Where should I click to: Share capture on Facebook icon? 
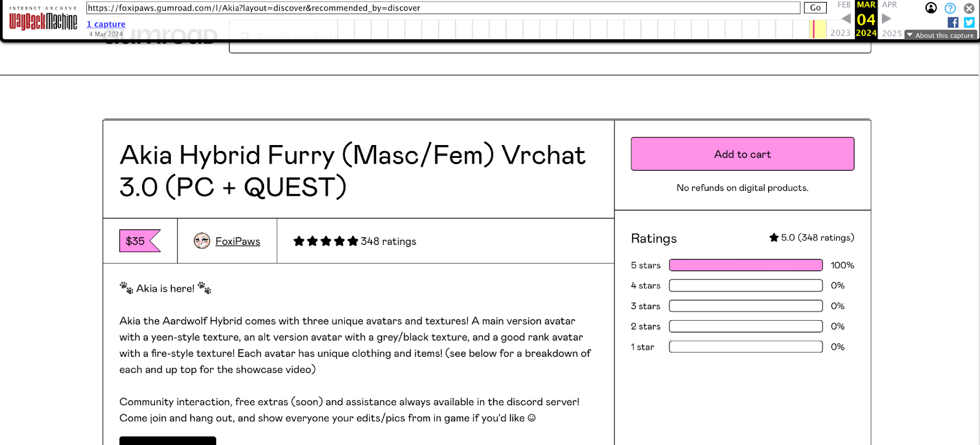pyautogui.click(x=953, y=22)
